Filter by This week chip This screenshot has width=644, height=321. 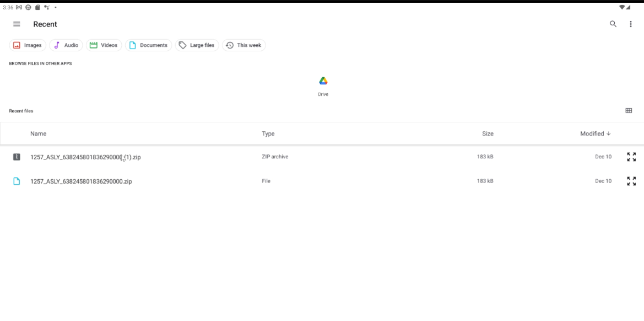244,45
